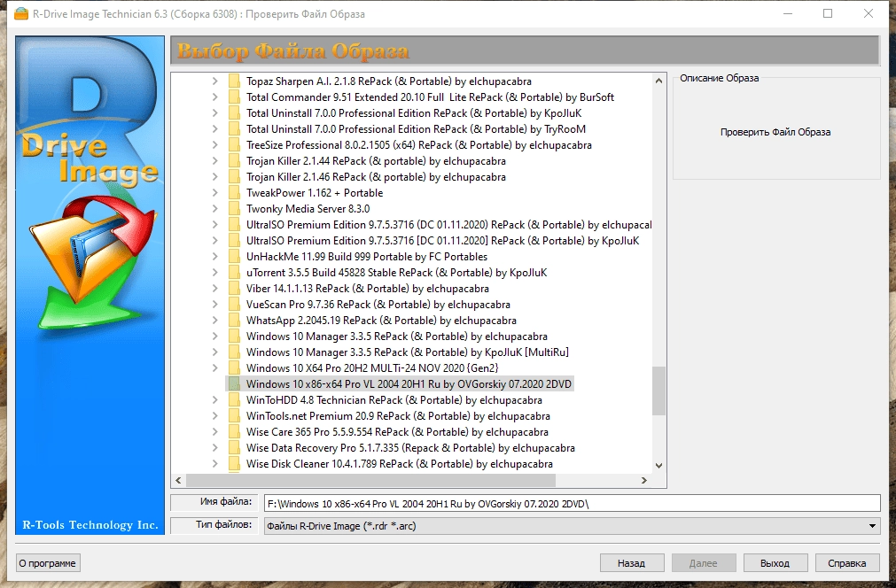Click the Назад button
The image size is (896, 588).
[631, 563]
